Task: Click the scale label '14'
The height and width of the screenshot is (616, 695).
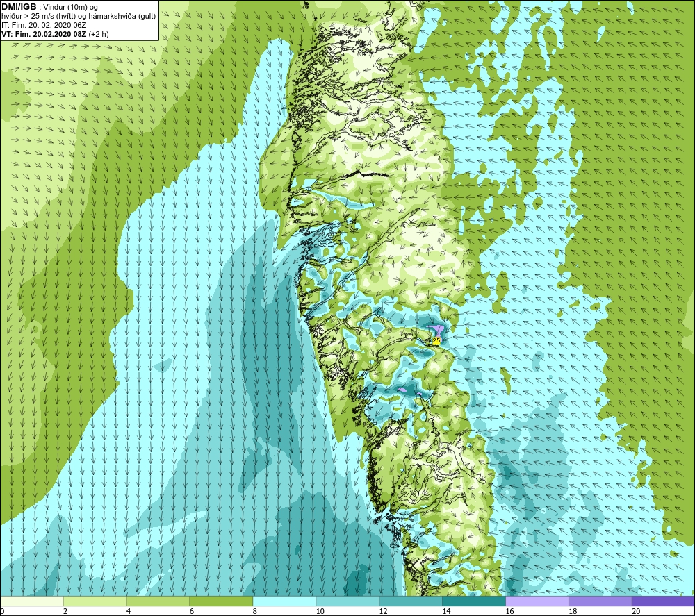Action: 446,611
